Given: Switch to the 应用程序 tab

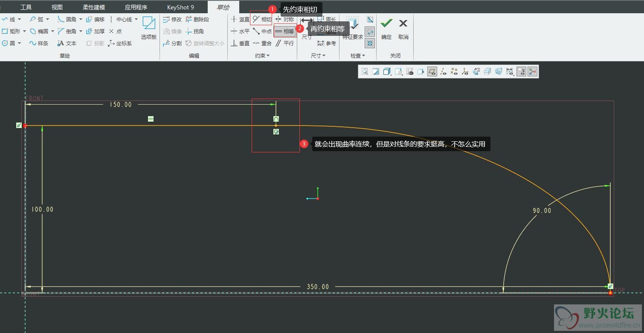Looking at the screenshot, I should pos(136,7).
